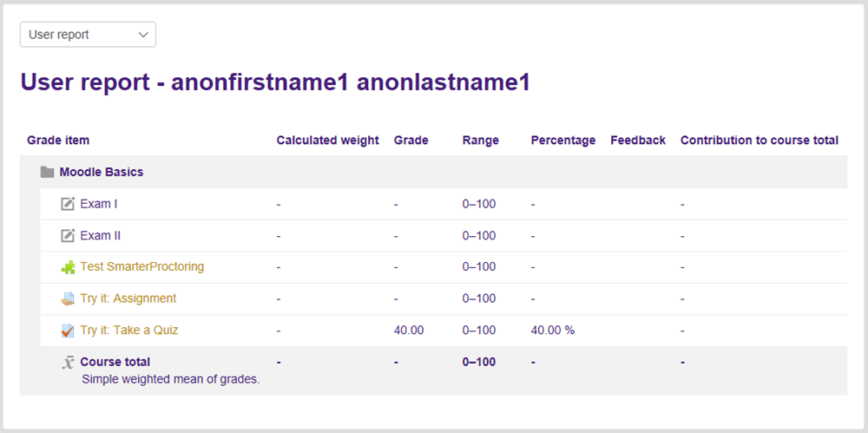868x433 pixels.
Task: Open the User report dropdown
Action: [88, 35]
